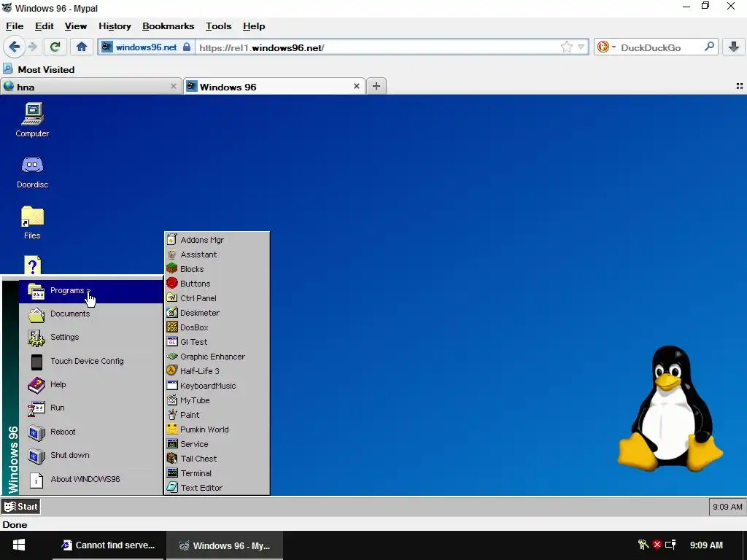Open KeyboardMusic program
This screenshot has height=560, width=747.
[x=217, y=386]
